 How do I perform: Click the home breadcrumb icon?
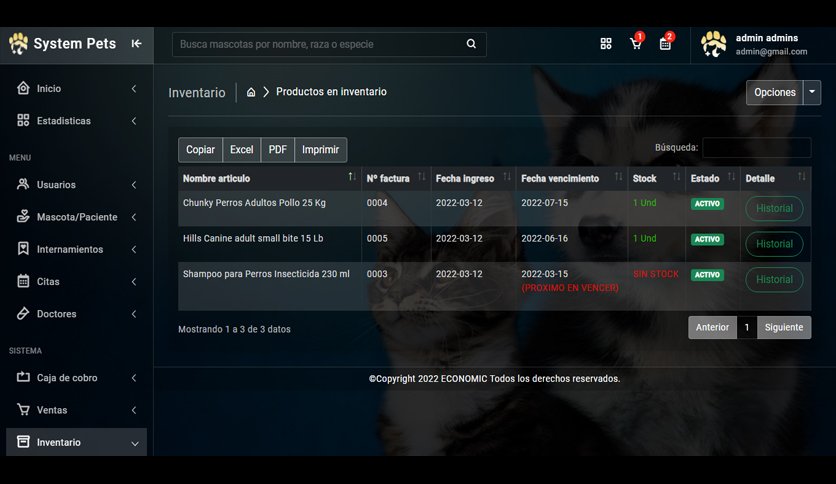coord(251,92)
